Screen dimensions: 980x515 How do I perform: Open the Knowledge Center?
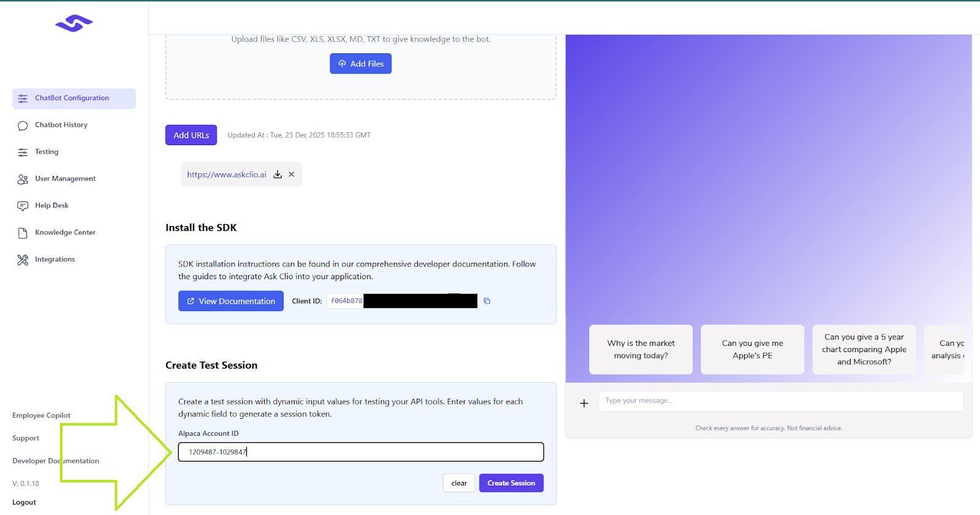tap(65, 233)
